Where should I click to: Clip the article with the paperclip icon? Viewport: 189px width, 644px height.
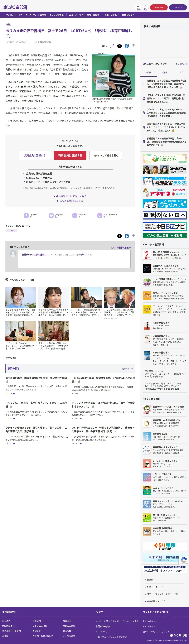pyautogui.click(x=112, y=46)
